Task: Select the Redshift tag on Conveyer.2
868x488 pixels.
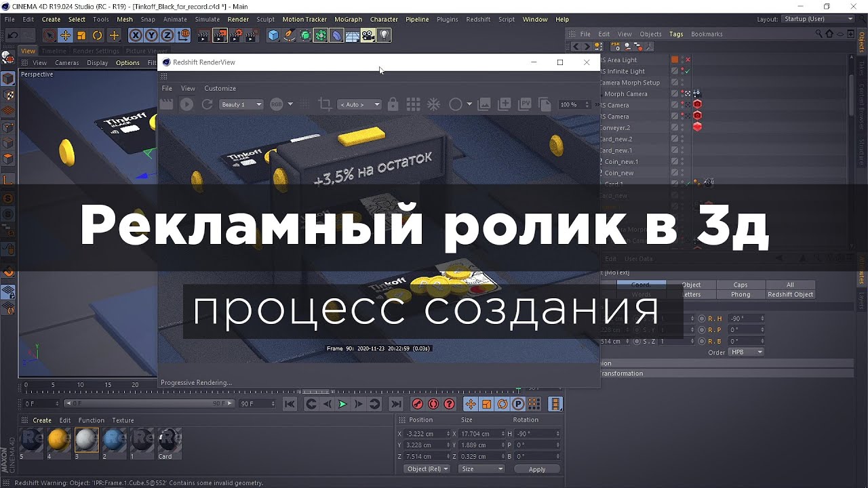Action: 697,127
